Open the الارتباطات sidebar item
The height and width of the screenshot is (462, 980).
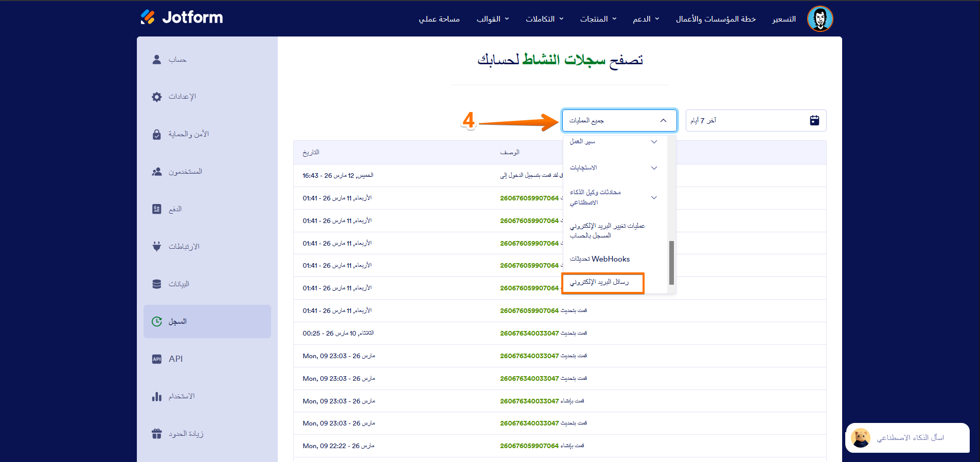(207, 247)
